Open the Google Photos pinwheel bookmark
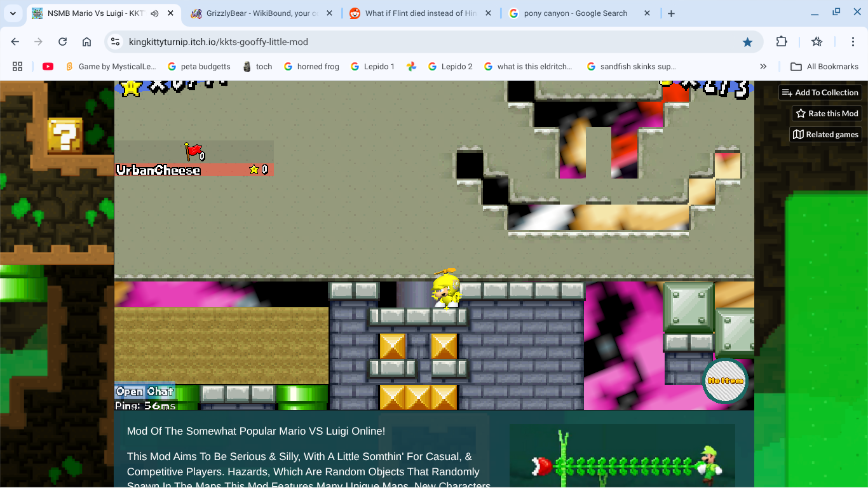This screenshot has height=488, width=868. click(412, 66)
